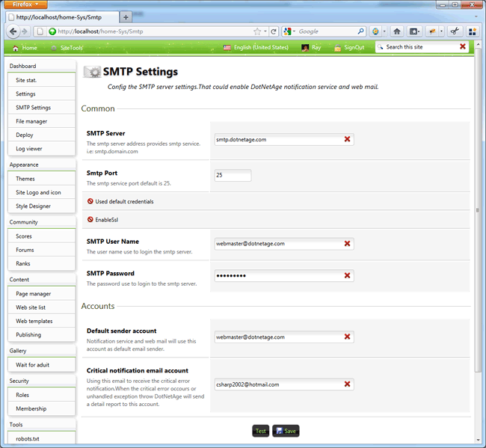Click the Google search magnifier icon

[x=360, y=31]
